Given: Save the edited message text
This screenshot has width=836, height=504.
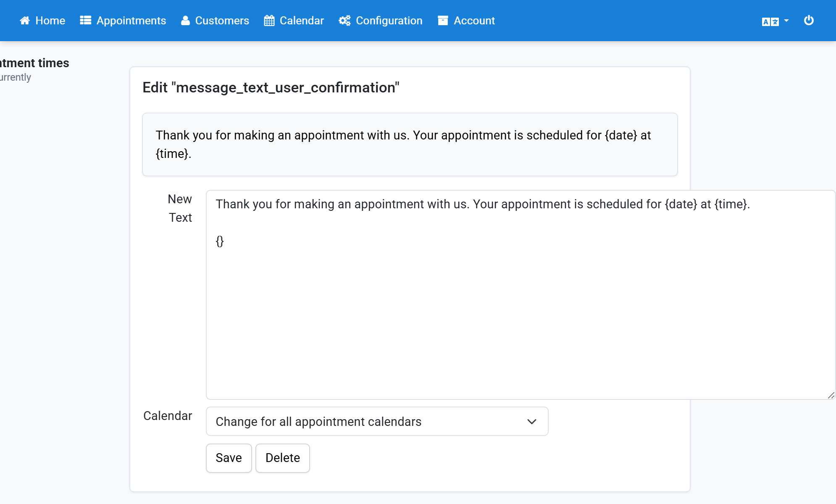Looking at the screenshot, I should [x=229, y=458].
